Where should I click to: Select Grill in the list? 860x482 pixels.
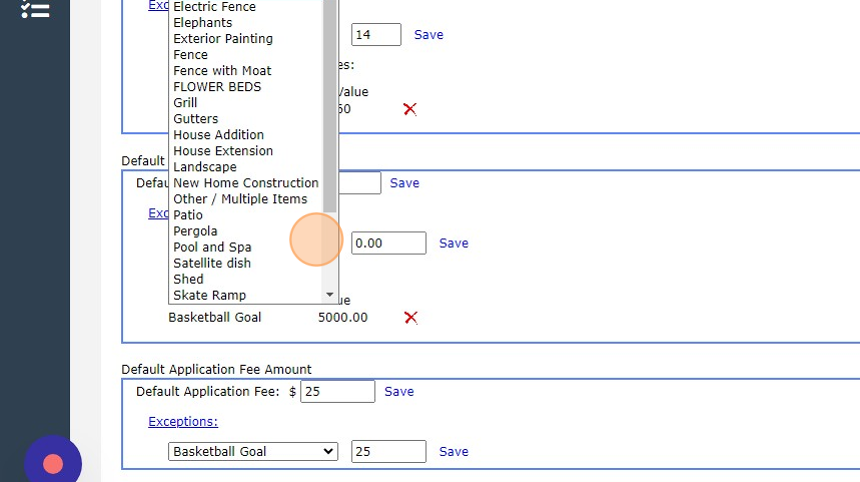tap(185, 103)
